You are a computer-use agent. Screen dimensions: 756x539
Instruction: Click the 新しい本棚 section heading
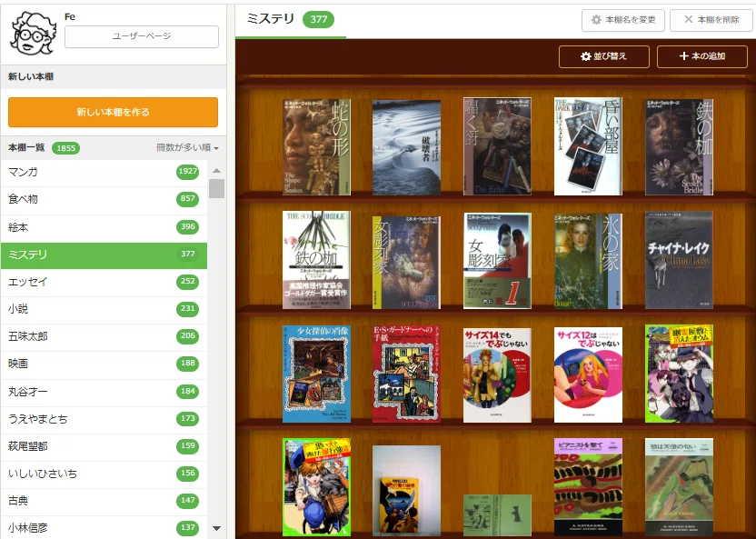[31, 76]
